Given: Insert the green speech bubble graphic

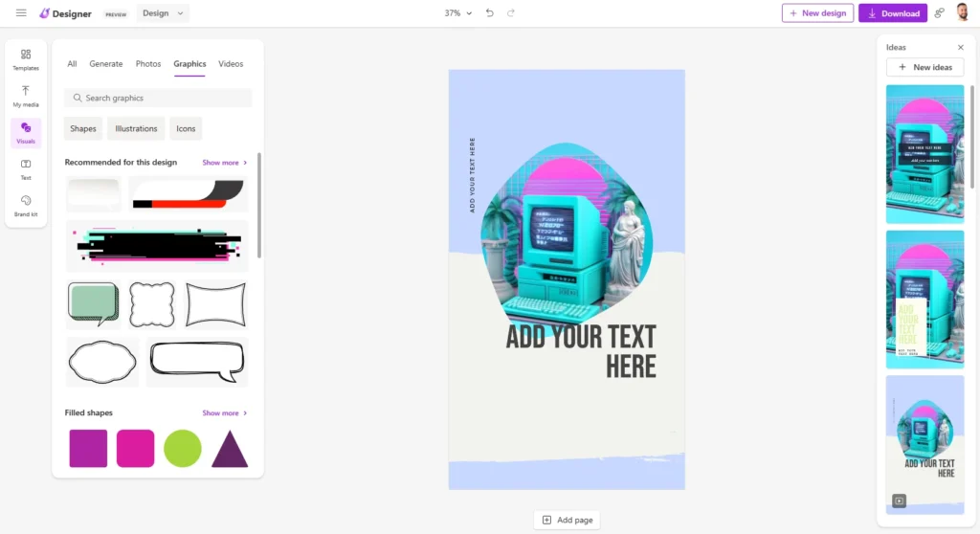Looking at the screenshot, I should click(94, 304).
